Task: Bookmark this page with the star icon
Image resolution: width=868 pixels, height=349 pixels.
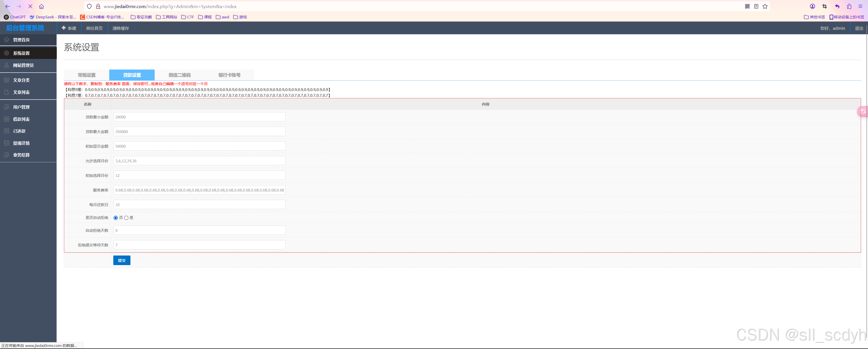Action: 765,6
